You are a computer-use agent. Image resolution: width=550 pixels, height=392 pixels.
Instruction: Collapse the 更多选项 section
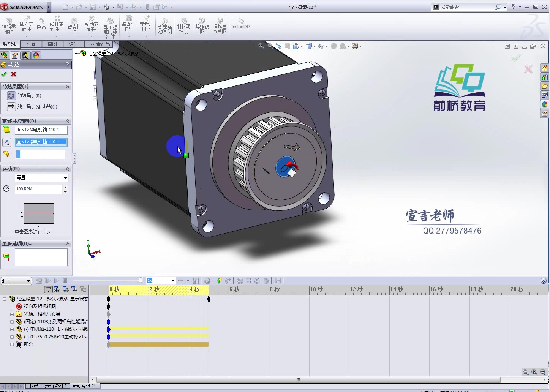click(x=67, y=243)
